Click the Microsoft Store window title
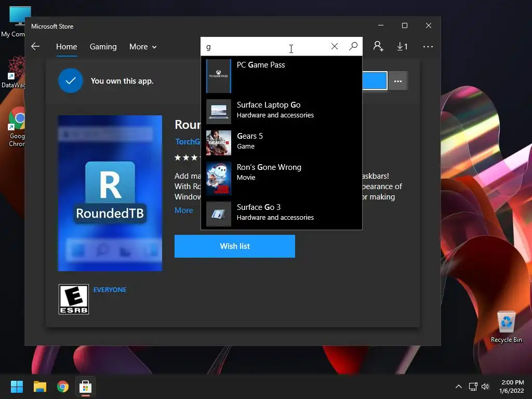This screenshot has width=532, height=399. coord(52,26)
